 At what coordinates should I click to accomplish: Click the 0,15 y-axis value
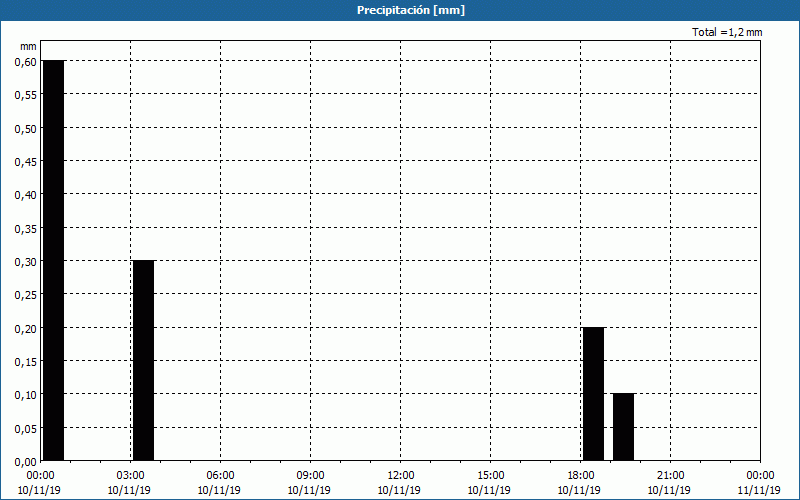tap(26, 362)
